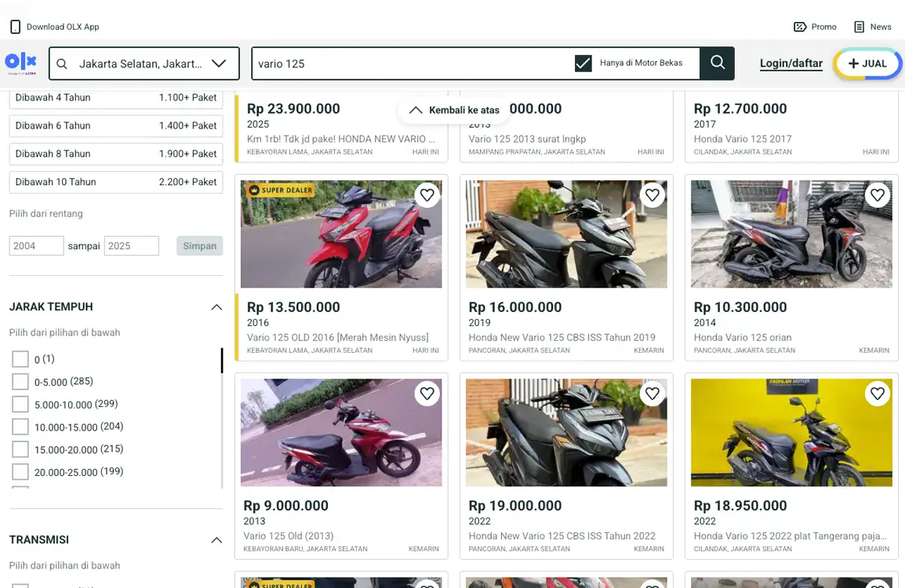Click the Super Dealer badge on red Vario
Image resolution: width=905 pixels, height=588 pixels.
pos(281,190)
